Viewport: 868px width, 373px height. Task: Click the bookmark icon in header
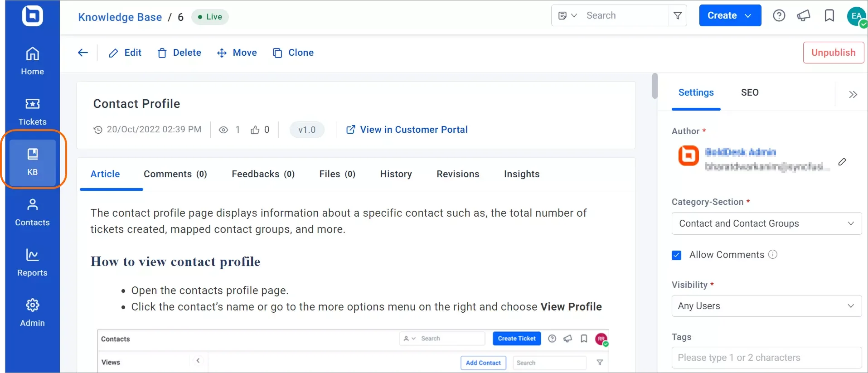(829, 16)
